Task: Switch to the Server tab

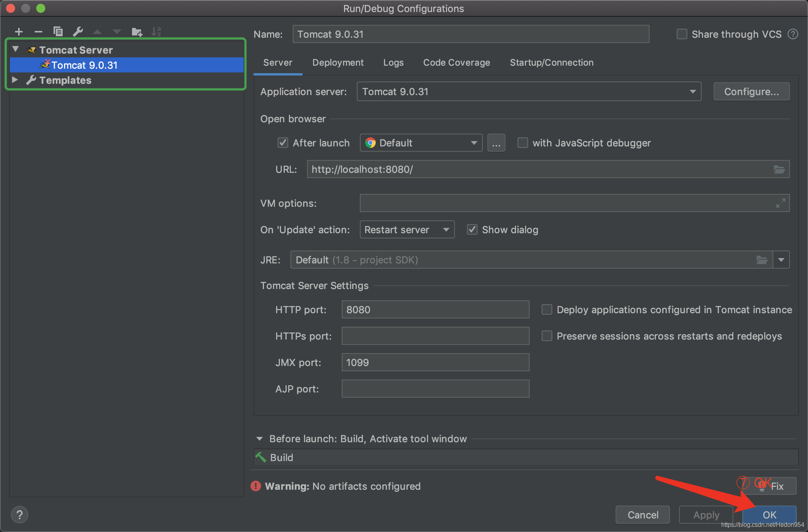Action: 278,63
